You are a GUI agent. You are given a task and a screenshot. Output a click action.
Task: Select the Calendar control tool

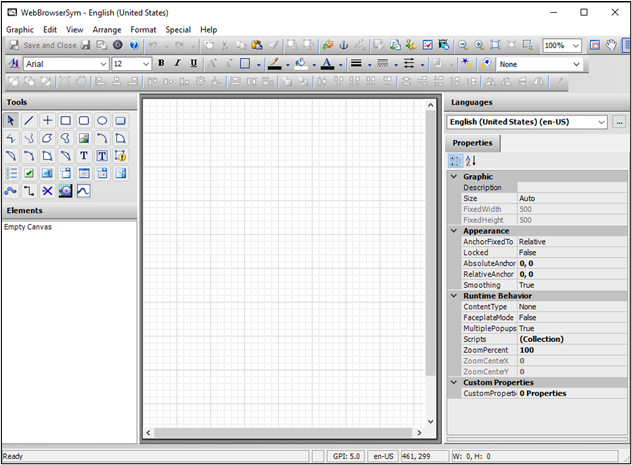[x=84, y=174]
